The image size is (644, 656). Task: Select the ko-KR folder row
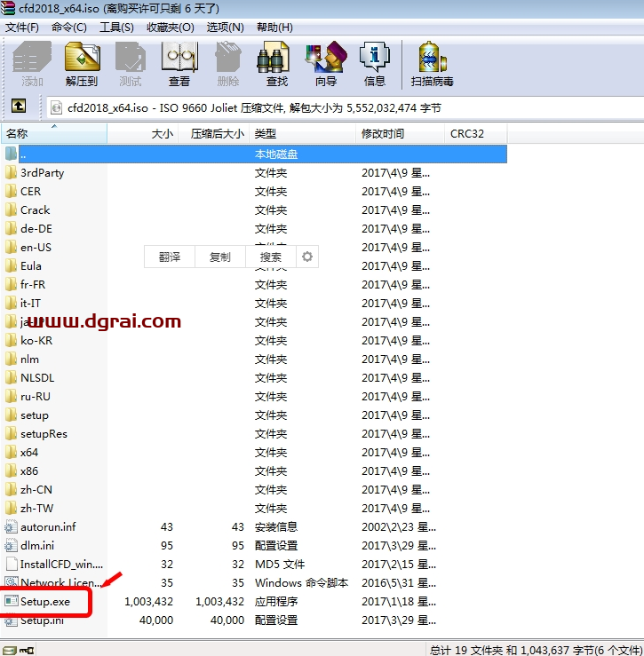(x=254, y=340)
